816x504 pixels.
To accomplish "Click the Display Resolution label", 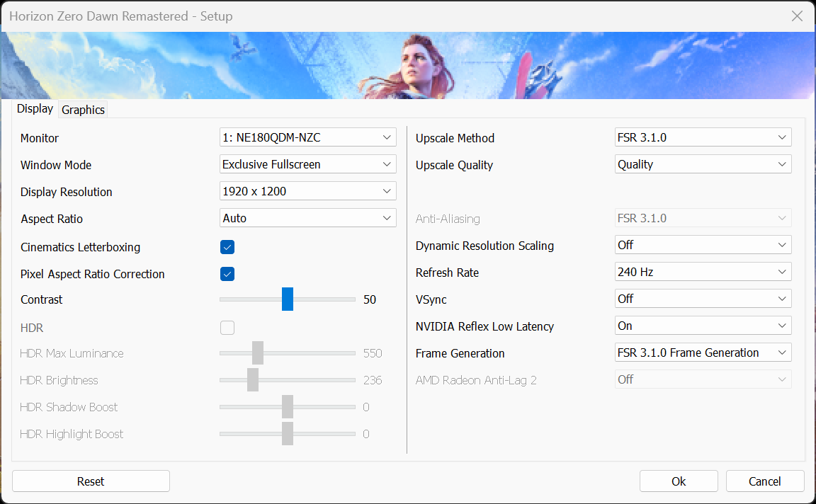I will coord(66,192).
